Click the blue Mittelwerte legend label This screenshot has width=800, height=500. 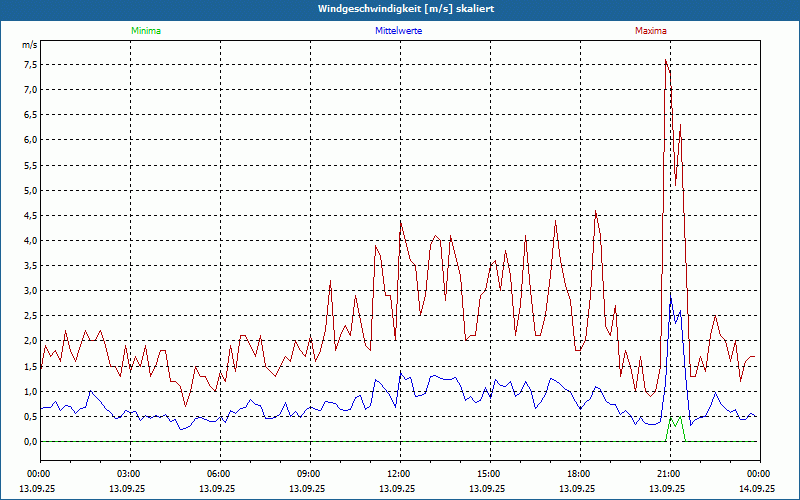point(398,31)
